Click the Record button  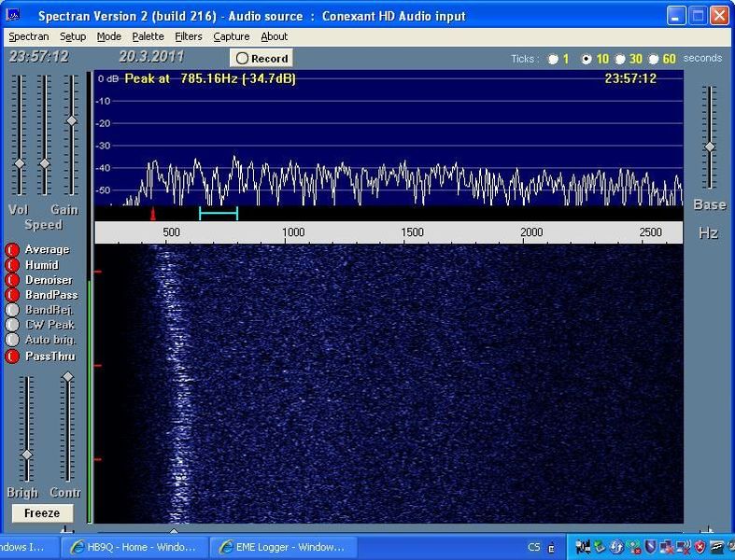click(261, 59)
